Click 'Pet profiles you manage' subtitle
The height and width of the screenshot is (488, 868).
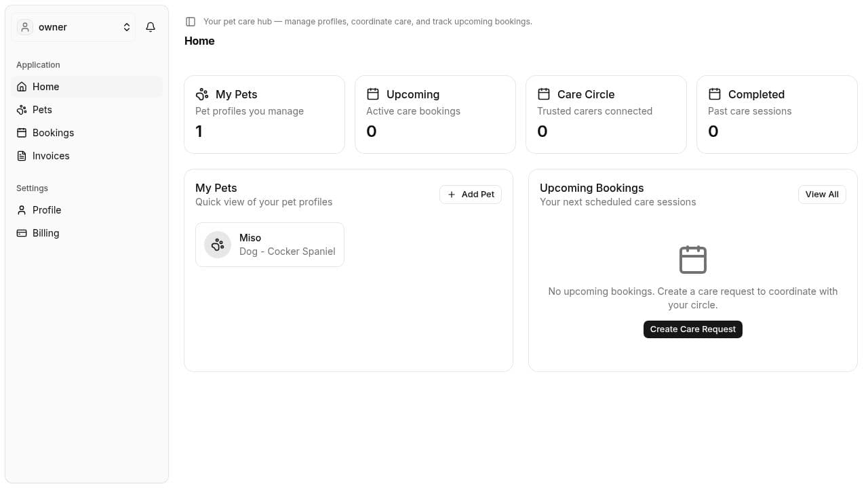(x=250, y=111)
